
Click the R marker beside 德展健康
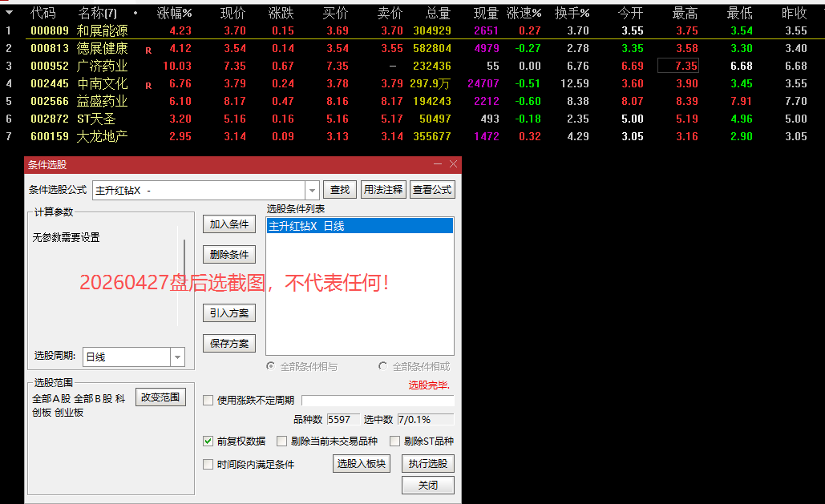click(x=148, y=50)
